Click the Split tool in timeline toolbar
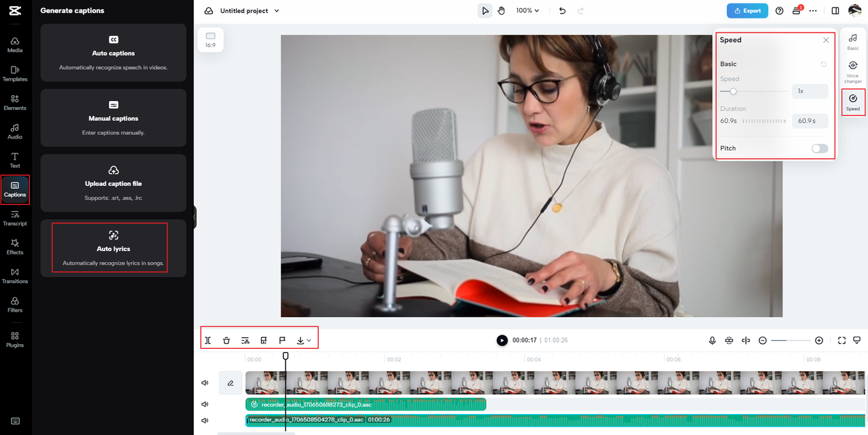Viewport: 868px width, 435px height. [x=208, y=340]
